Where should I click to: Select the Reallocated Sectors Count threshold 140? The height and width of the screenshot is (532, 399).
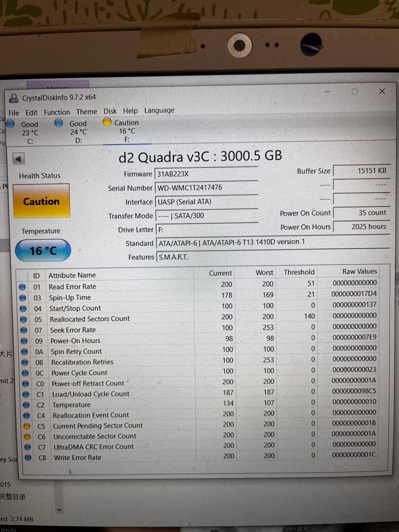tap(309, 316)
